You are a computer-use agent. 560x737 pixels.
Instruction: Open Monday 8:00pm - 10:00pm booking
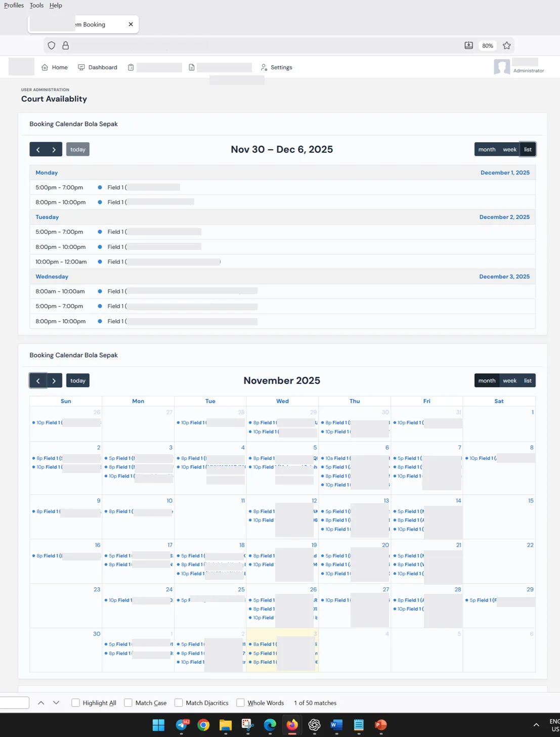coord(282,202)
